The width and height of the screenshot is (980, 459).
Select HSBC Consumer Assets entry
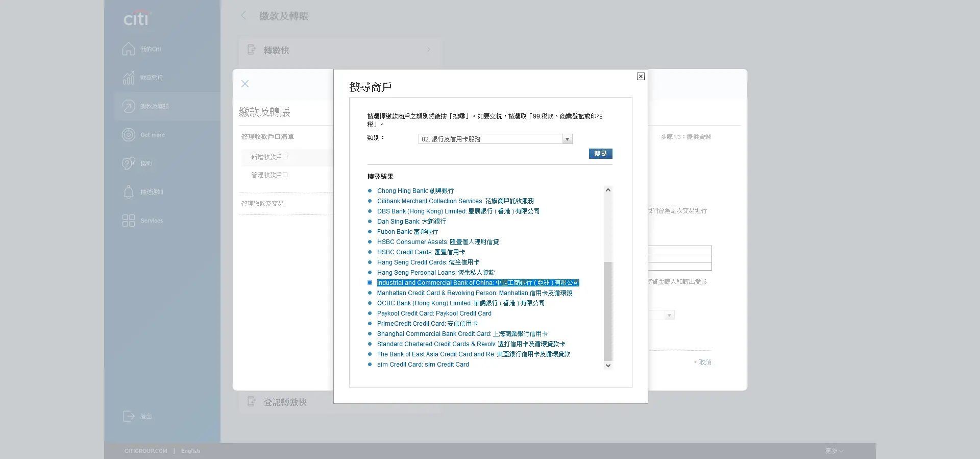(438, 242)
